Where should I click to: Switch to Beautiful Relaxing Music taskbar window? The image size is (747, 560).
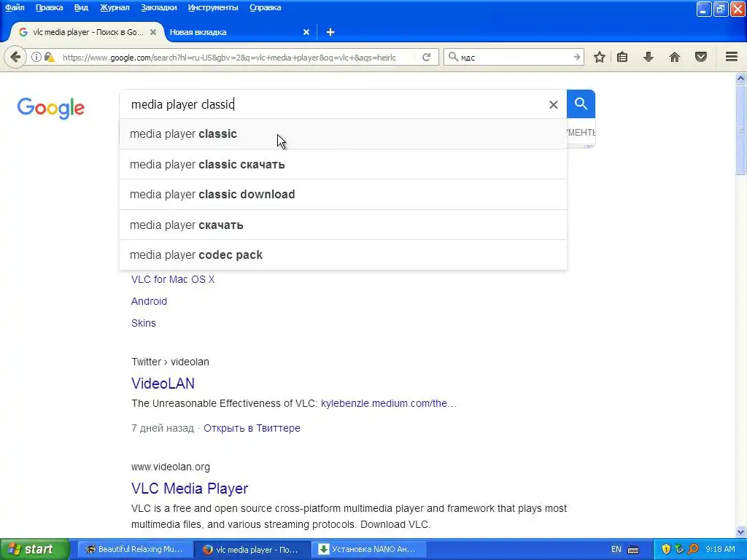[x=135, y=550]
